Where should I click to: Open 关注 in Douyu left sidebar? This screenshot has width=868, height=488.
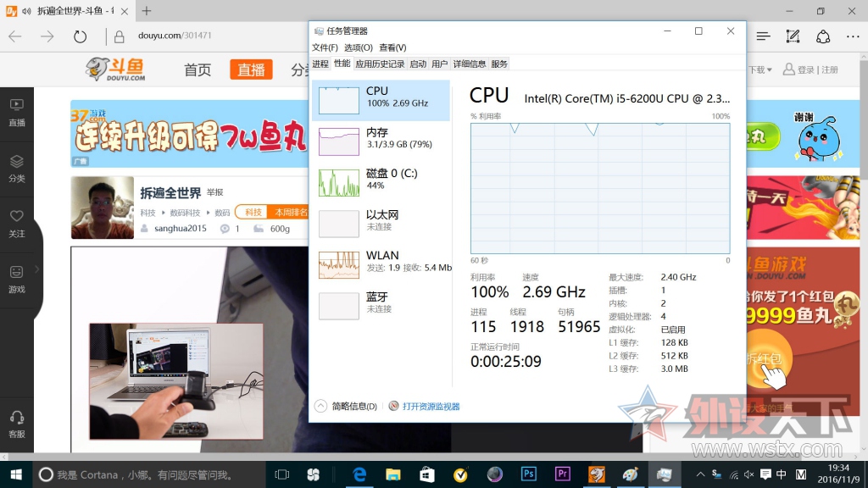click(x=17, y=224)
